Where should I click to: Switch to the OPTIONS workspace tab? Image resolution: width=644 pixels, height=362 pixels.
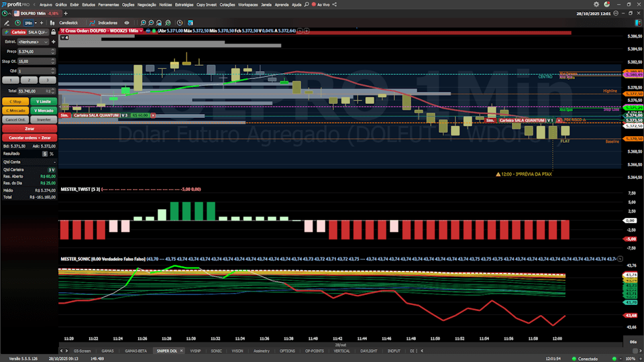pos(287,351)
